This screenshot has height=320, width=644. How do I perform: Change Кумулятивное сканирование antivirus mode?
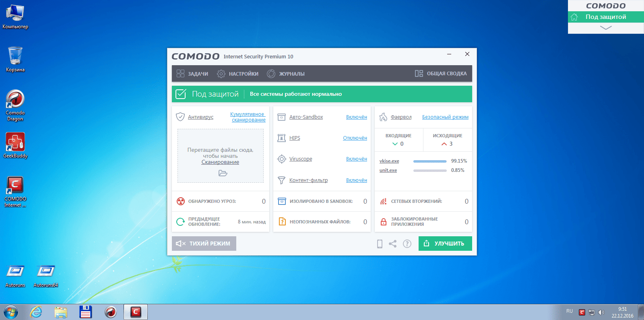(248, 117)
